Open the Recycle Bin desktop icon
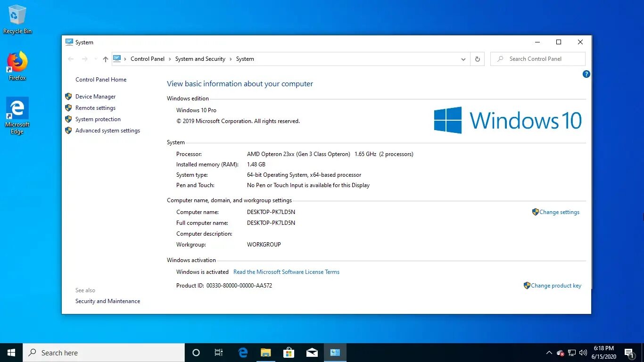 [17, 19]
